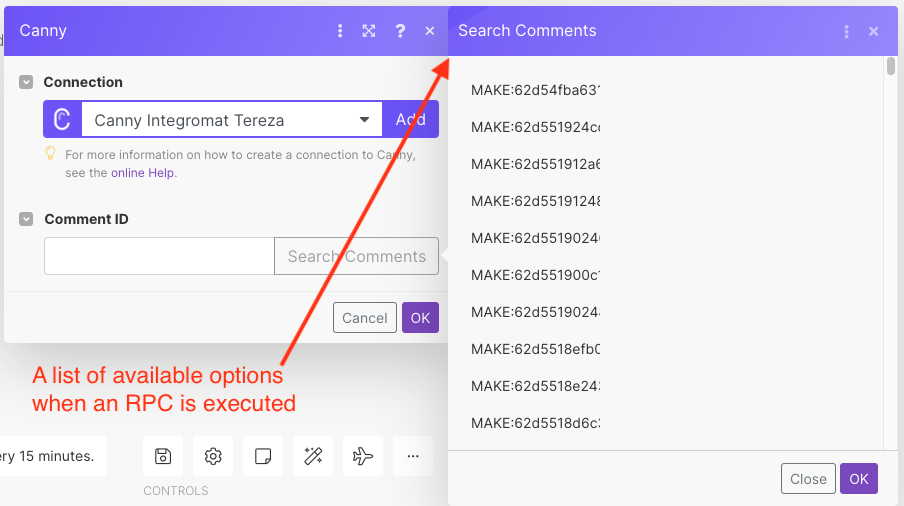Screen dimensions: 904x506
Task: Click the Comment ID text field
Action: (159, 256)
